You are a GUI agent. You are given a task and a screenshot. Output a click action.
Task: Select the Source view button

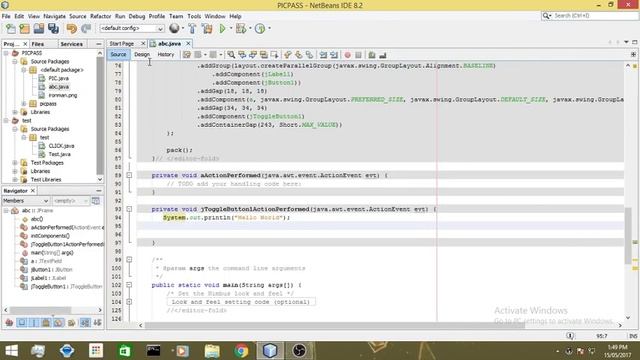tap(118, 54)
